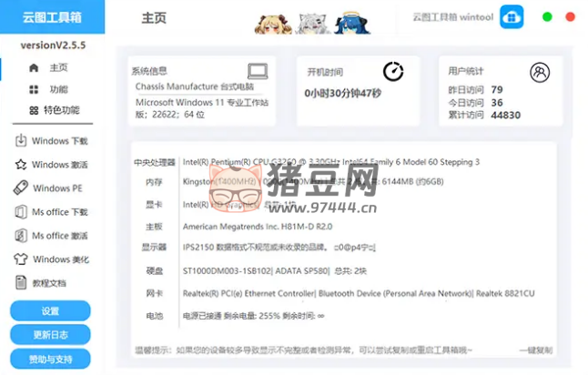Click the Ms office 下载 icon

tap(21, 212)
